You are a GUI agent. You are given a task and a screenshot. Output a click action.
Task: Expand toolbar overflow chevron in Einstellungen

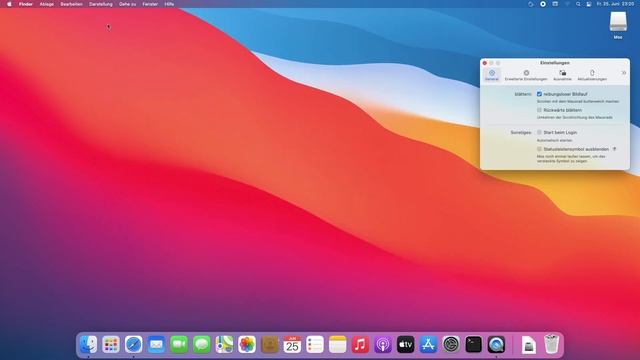(624, 73)
